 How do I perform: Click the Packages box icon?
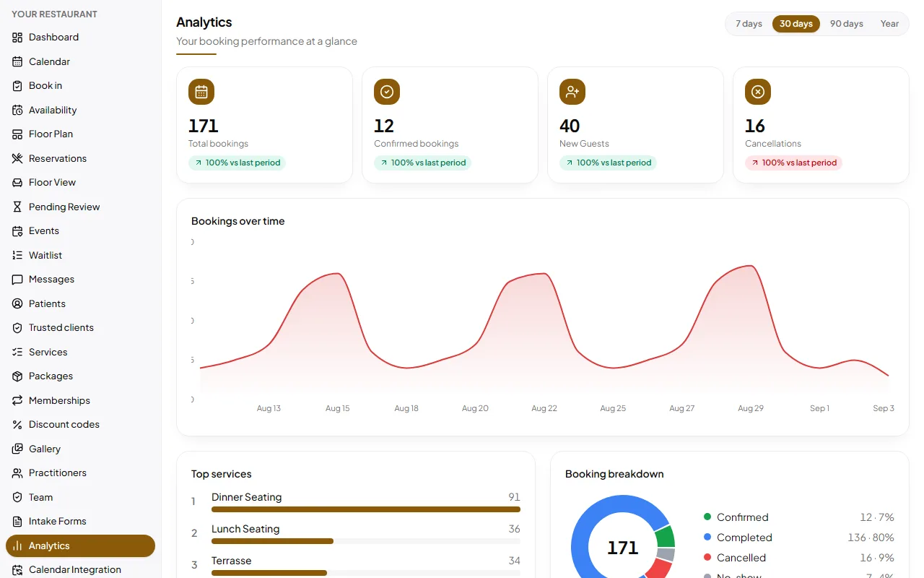(x=17, y=376)
